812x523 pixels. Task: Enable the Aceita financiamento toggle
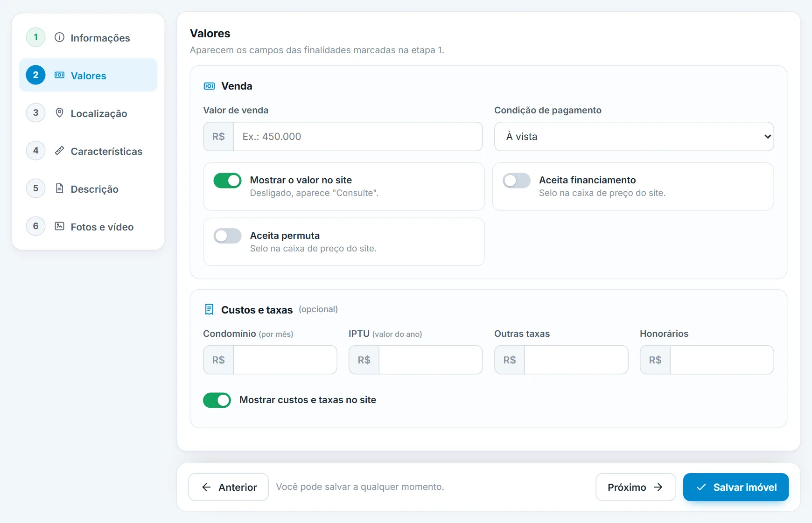(x=517, y=181)
